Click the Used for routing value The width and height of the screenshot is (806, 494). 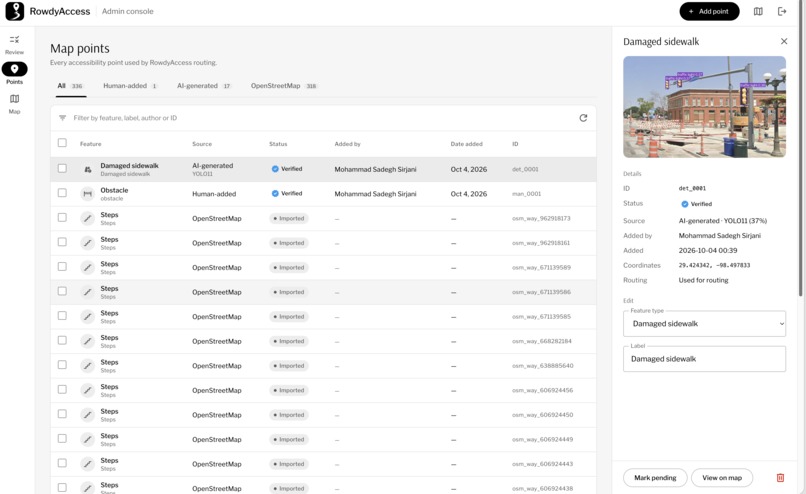pos(703,280)
